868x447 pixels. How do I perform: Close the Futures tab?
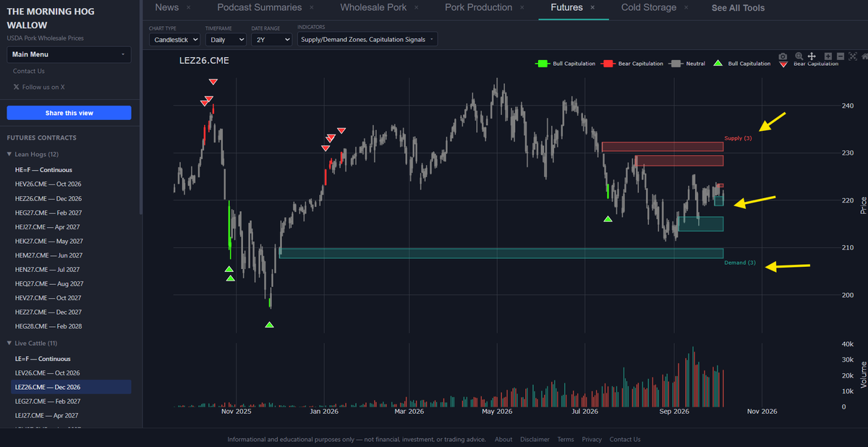pos(592,7)
